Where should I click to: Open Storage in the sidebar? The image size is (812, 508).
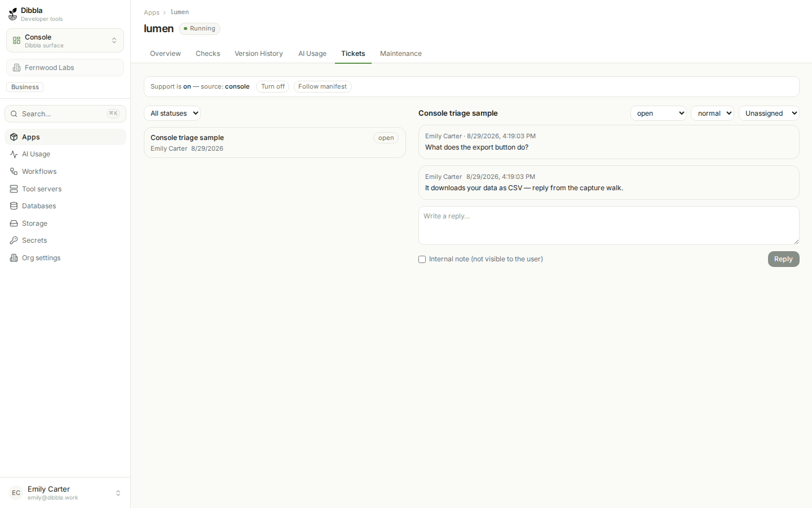[x=65, y=224]
